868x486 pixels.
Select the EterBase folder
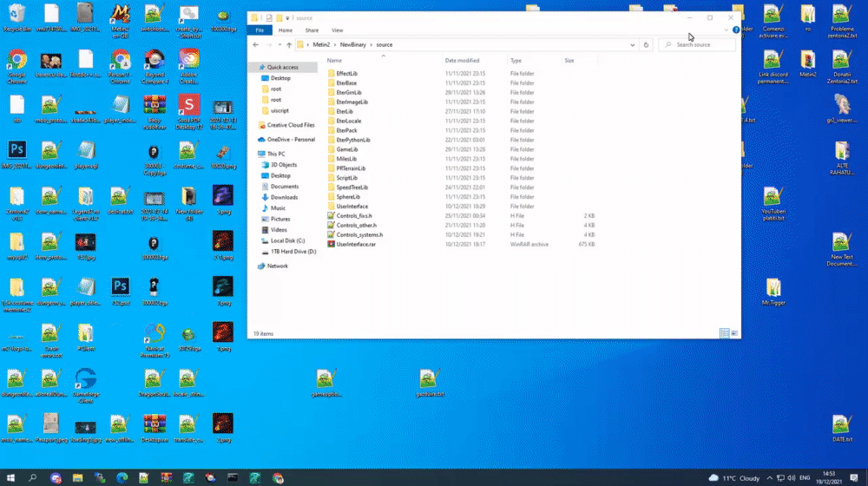(x=346, y=83)
